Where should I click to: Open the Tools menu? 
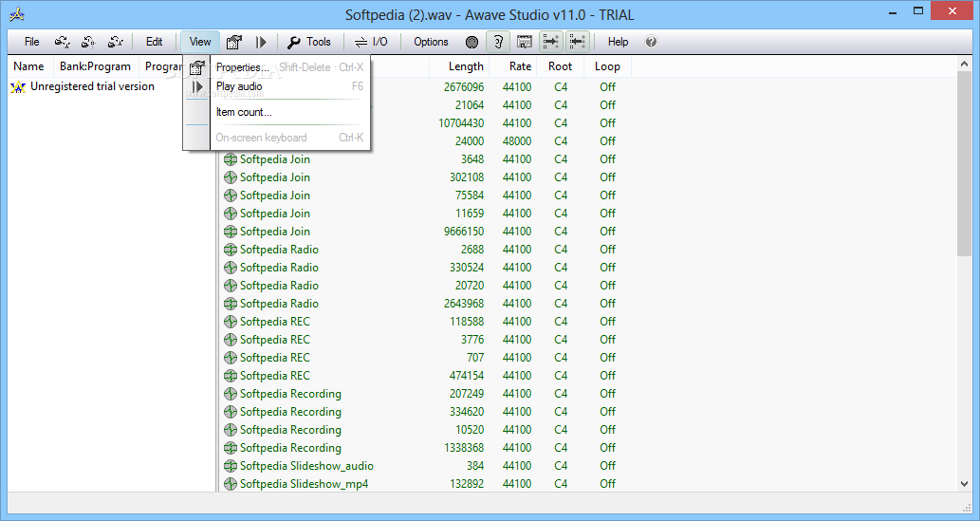[318, 42]
